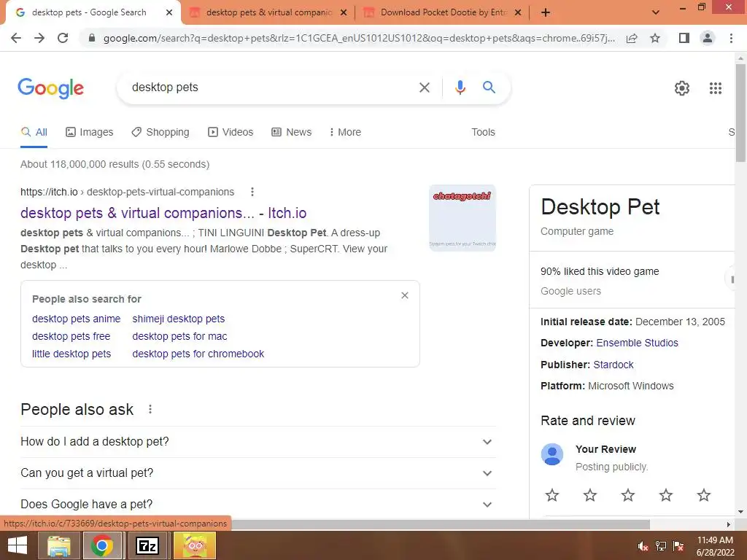Open the Ensemble Studios developer link

click(x=637, y=343)
